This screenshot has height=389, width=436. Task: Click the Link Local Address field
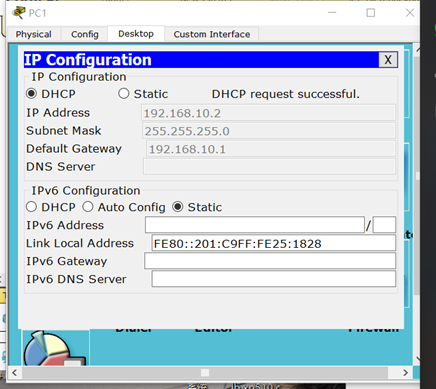(273, 243)
